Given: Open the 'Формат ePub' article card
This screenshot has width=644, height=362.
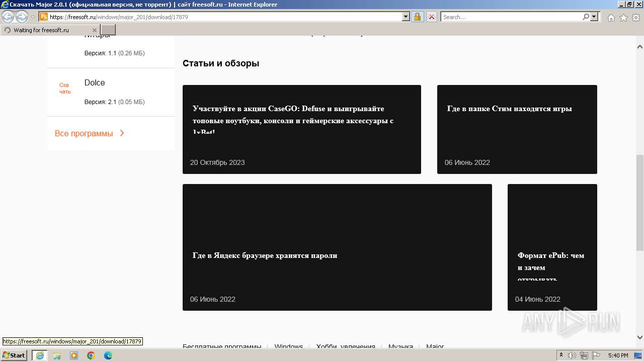Looking at the screenshot, I should pos(552,247).
